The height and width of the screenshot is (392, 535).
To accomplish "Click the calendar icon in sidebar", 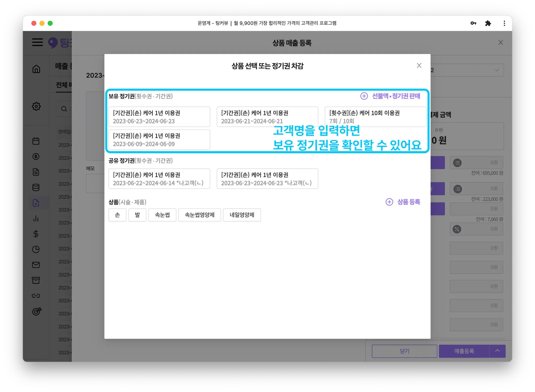I will click(36, 141).
